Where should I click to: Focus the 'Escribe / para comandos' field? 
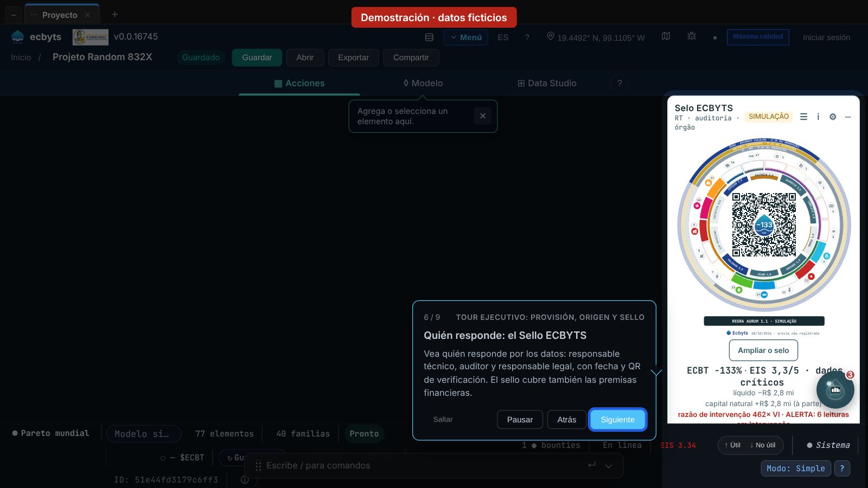pyautogui.click(x=423, y=466)
